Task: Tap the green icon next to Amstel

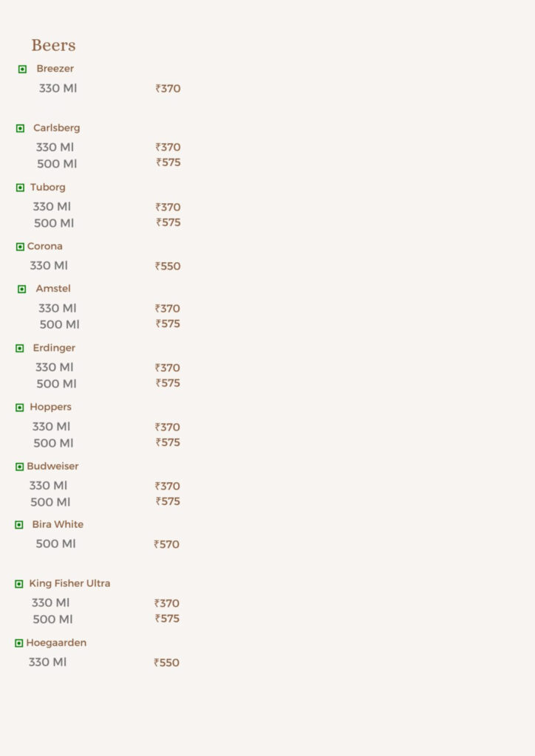Action: pos(21,289)
